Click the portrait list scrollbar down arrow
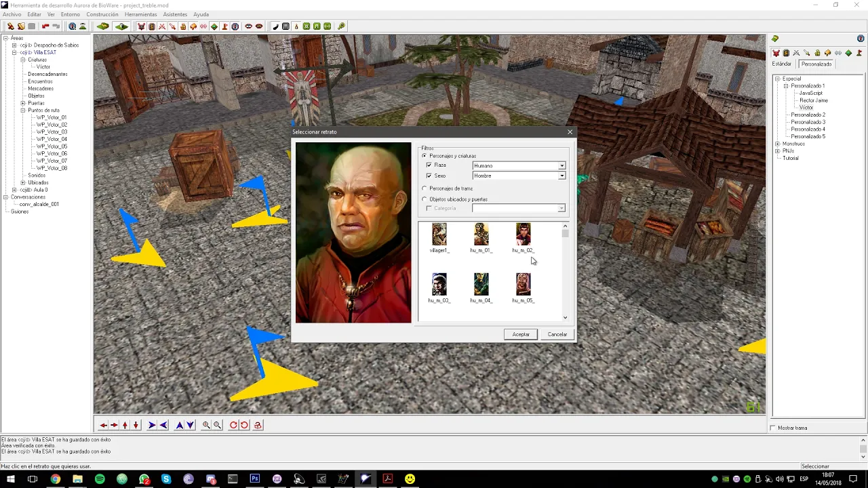Viewport: 868px width, 488px height. tap(565, 317)
